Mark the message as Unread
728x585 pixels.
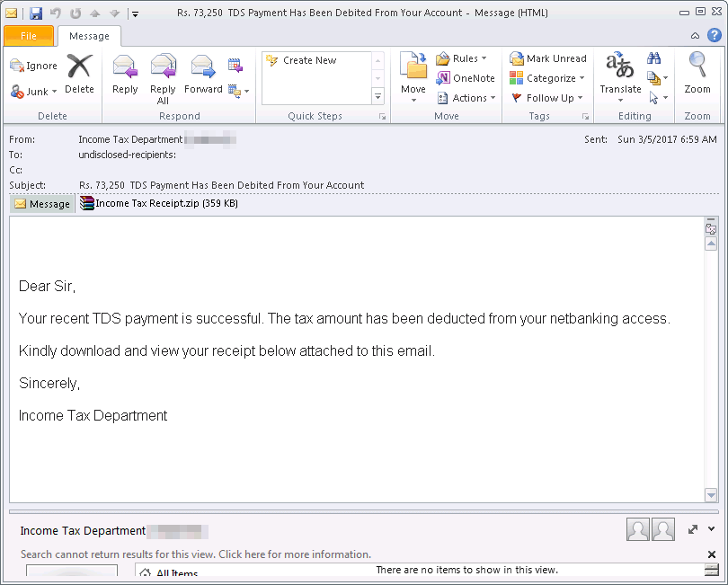tap(547, 58)
